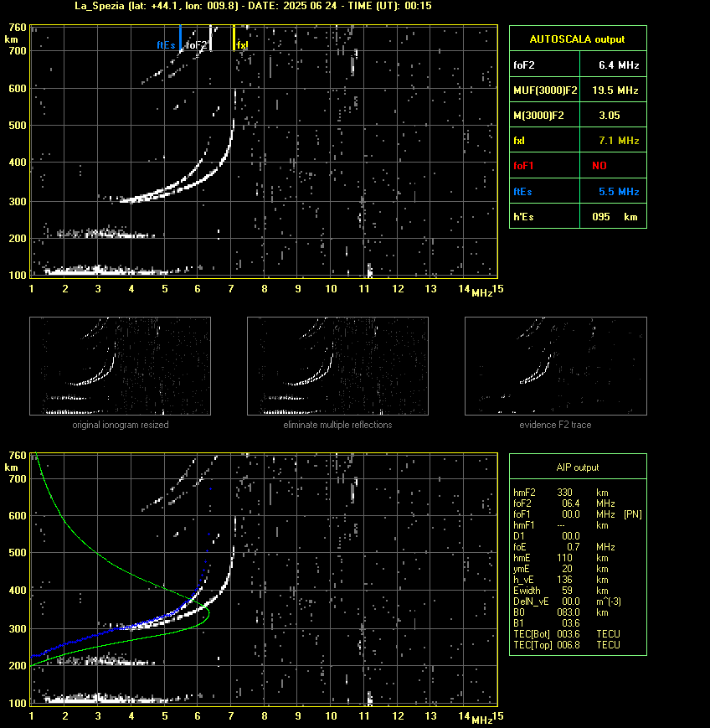This screenshot has height=728, width=710.
Task: Click the second-hop Es echo near 200 km top ionogram
Action: tap(105, 233)
